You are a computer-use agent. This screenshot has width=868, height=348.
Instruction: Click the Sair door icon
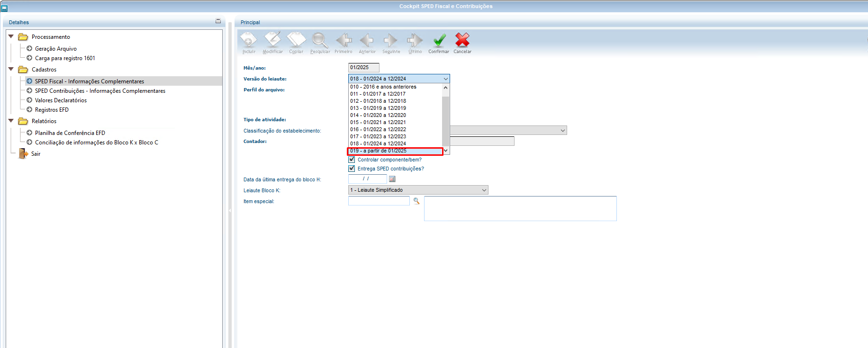click(x=23, y=154)
